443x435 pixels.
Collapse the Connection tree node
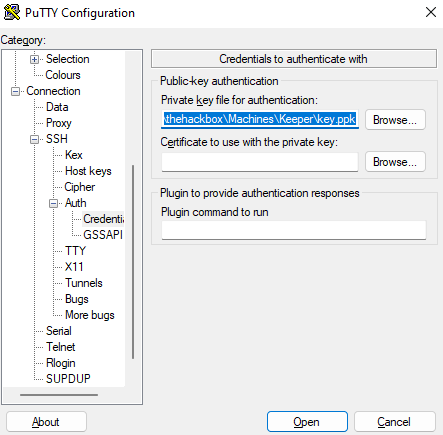click(x=15, y=91)
